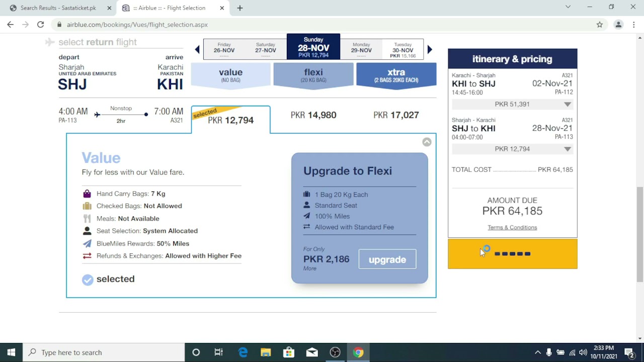Viewport: 644px width, 362px height.
Task: Open the tab search chevron in Chrome
Action: pyautogui.click(x=568, y=7)
